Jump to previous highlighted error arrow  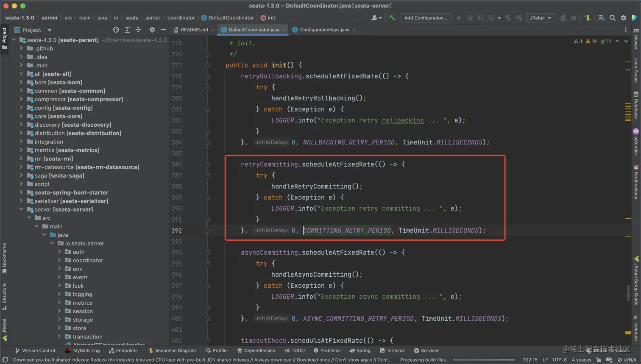[x=617, y=41]
